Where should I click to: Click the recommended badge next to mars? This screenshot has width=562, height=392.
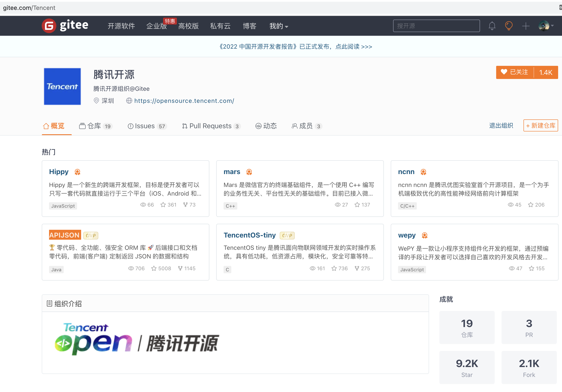coord(249,172)
